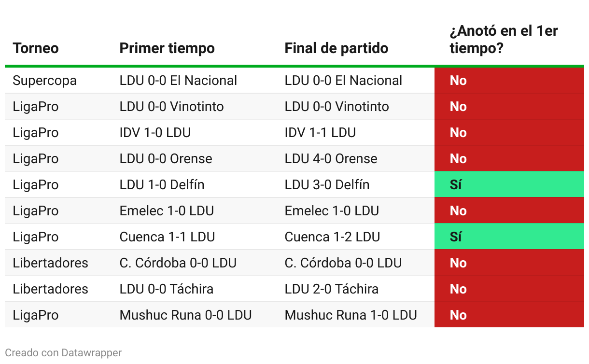The width and height of the screenshot is (589, 364).
Task: Select the LDU 2-0 Táchira final result
Action: click(x=332, y=289)
